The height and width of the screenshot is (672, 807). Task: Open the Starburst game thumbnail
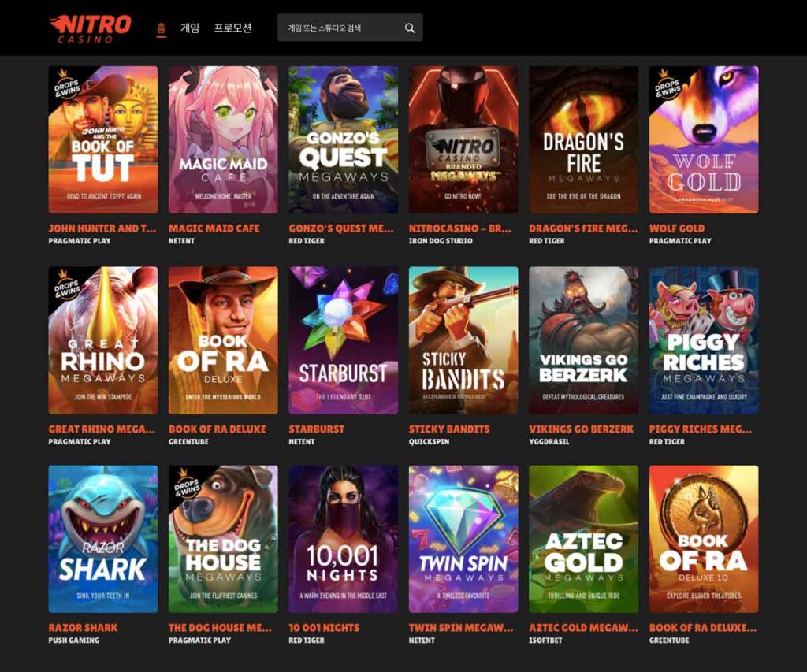(x=344, y=340)
